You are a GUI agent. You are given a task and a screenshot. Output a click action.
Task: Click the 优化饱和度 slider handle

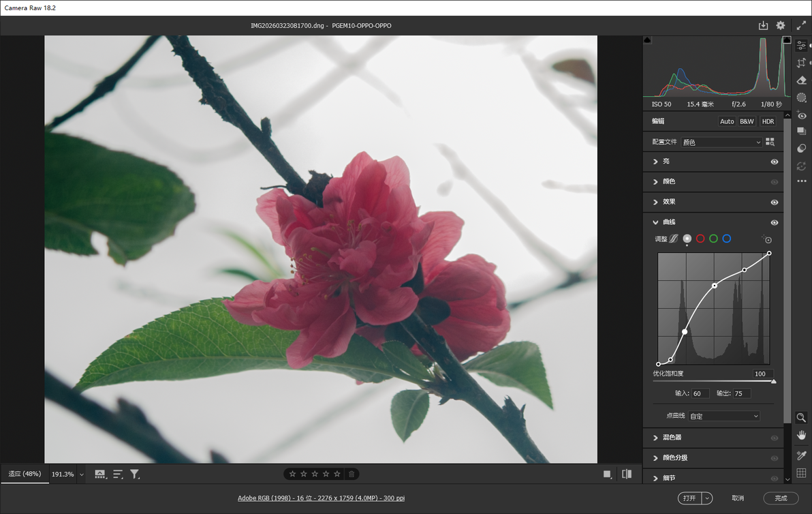(773, 381)
